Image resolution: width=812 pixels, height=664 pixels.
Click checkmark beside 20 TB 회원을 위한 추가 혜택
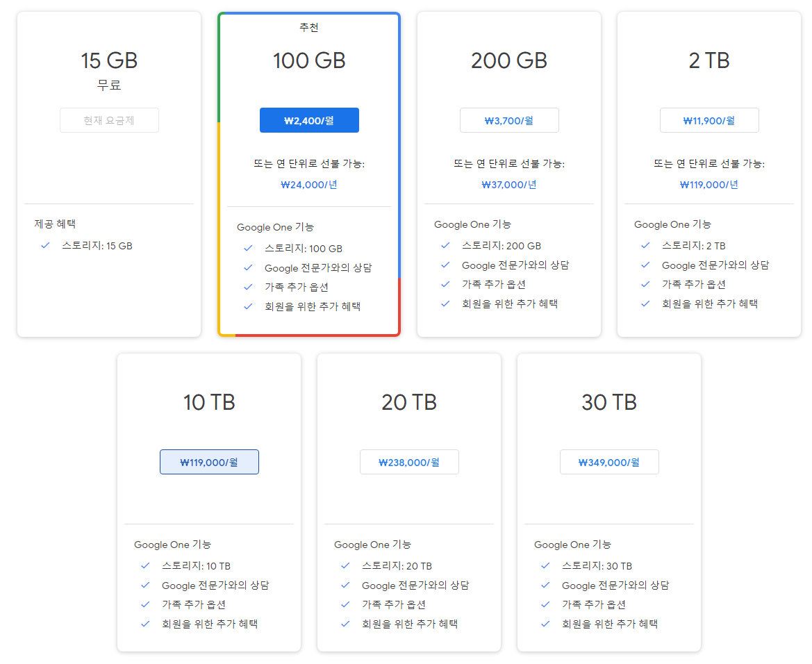click(345, 624)
